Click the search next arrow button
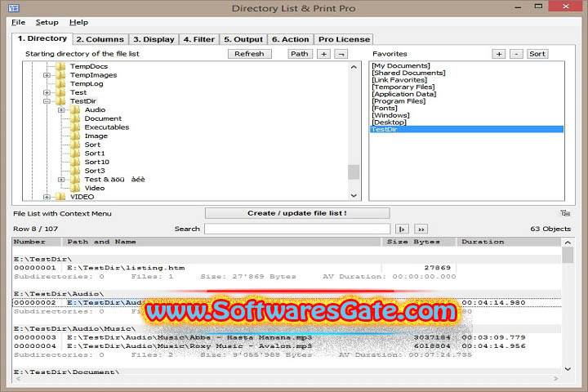The image size is (588, 392). point(402,229)
